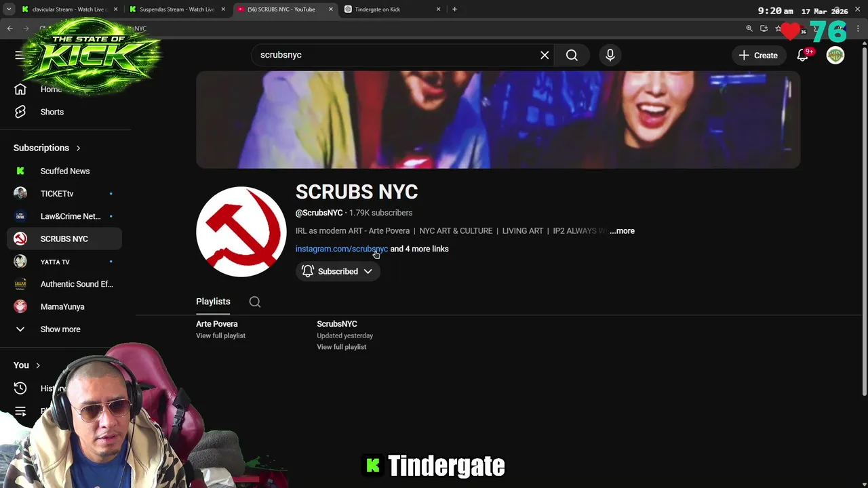Viewport: 868px width, 488px height.
Task: Open the Arte Povera playlist
Action: (x=217, y=324)
